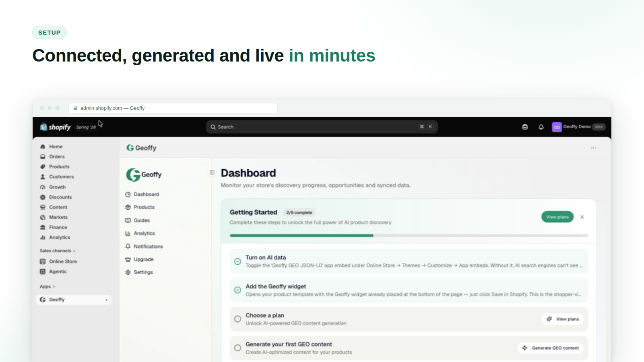This screenshot has width=644, height=362.
Task: Click the Shopify logo in the top bar
Action: point(55,127)
